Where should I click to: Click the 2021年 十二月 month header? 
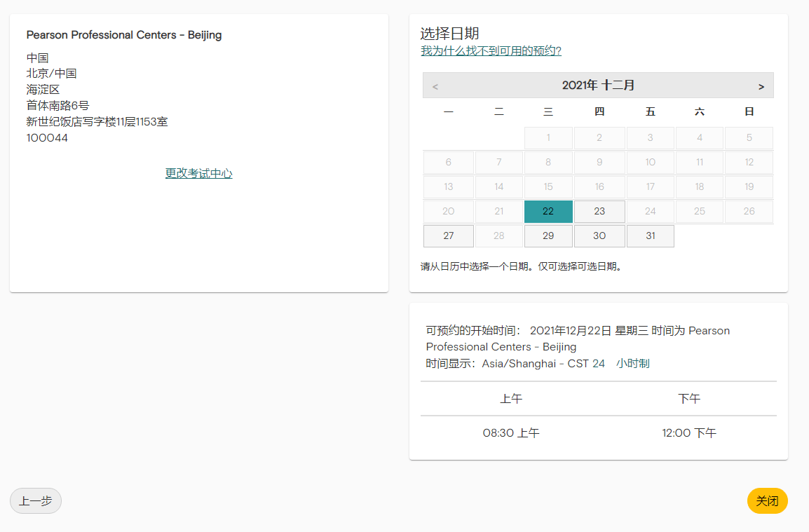[x=598, y=86]
